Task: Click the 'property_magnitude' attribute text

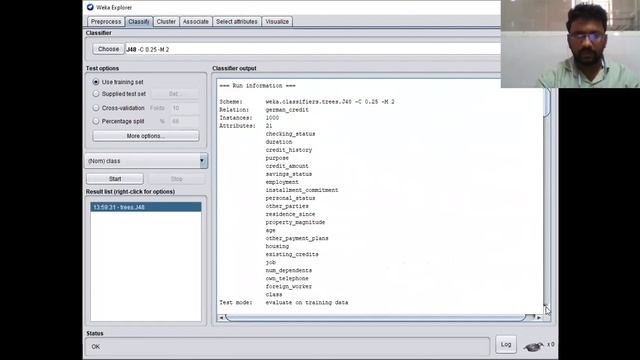Action: pos(295,222)
